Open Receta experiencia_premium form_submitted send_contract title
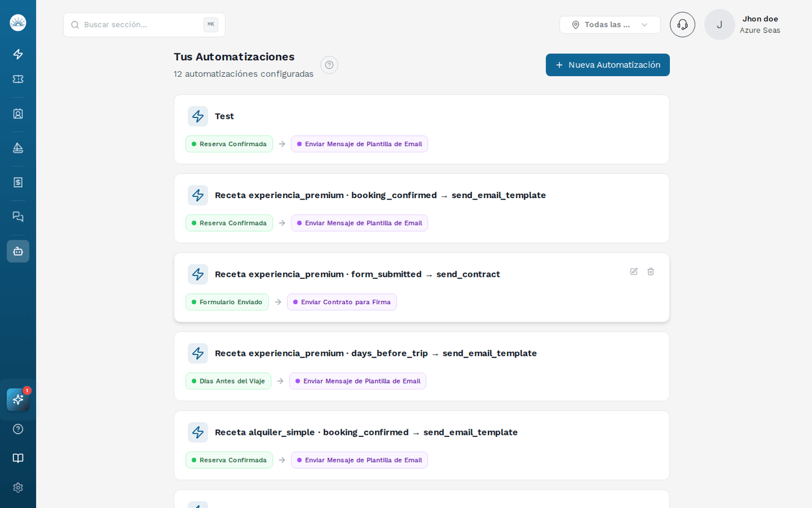The width and height of the screenshot is (812, 508). pos(358,274)
